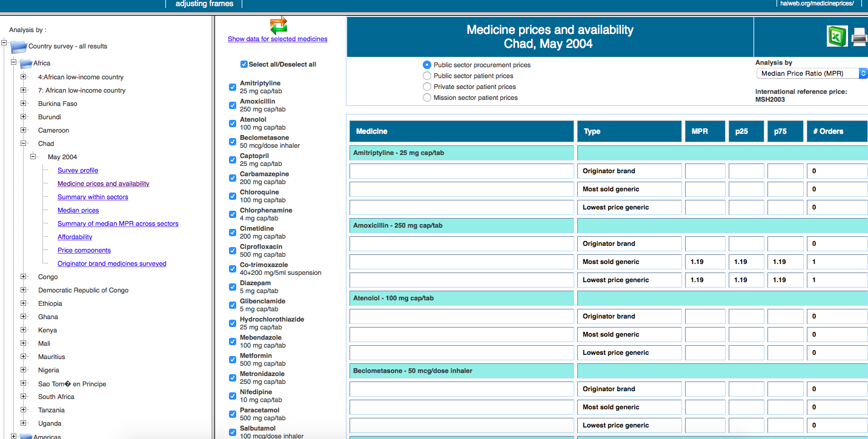
Task: Click the Type column header
Action: [x=629, y=131]
